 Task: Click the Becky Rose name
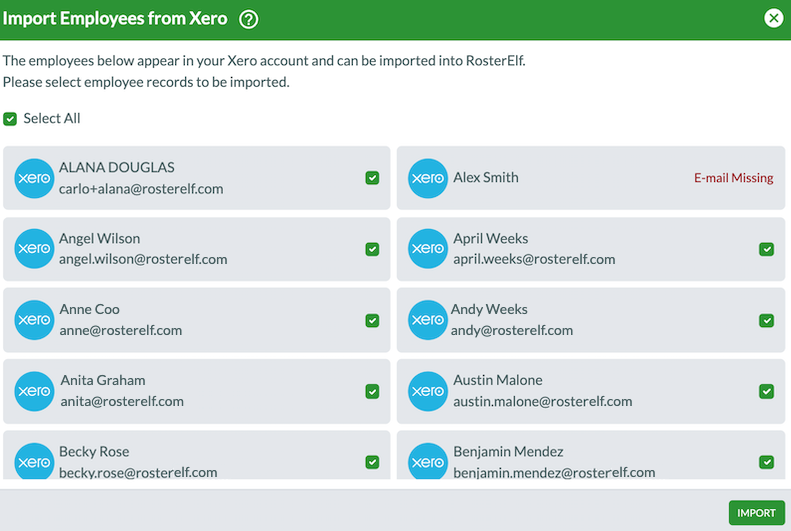coord(94,451)
